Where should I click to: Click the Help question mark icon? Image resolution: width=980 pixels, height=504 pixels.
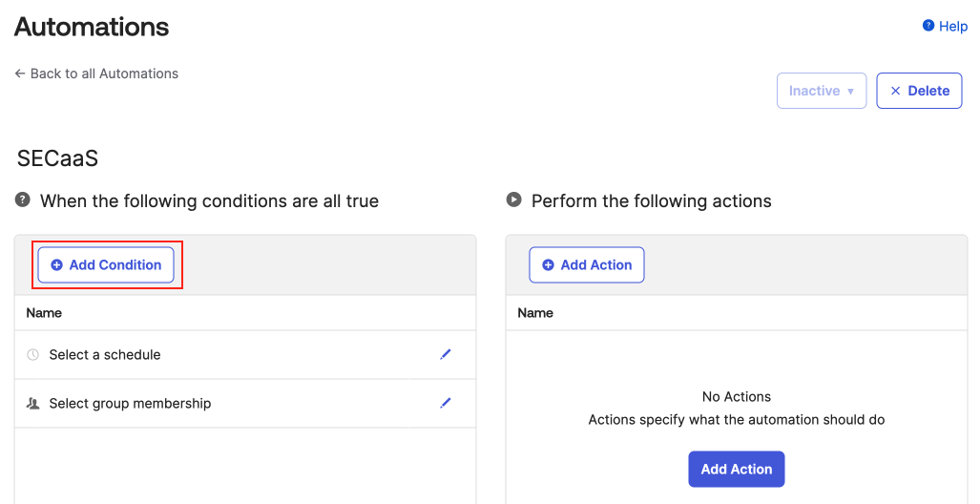928,26
